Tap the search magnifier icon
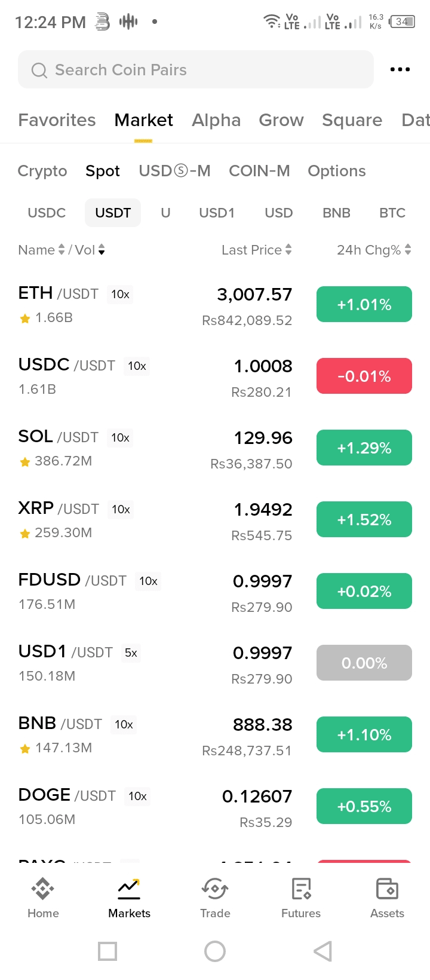430x980 pixels. pos(39,71)
